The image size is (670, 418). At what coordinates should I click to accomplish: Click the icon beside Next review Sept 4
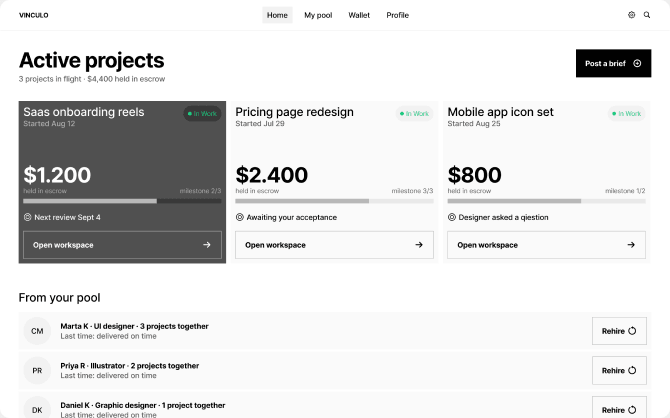27,217
